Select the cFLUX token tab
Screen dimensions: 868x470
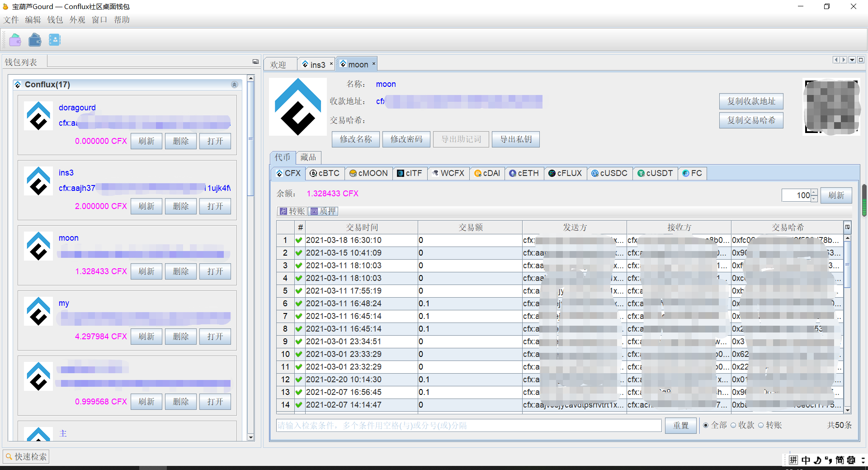coord(565,173)
